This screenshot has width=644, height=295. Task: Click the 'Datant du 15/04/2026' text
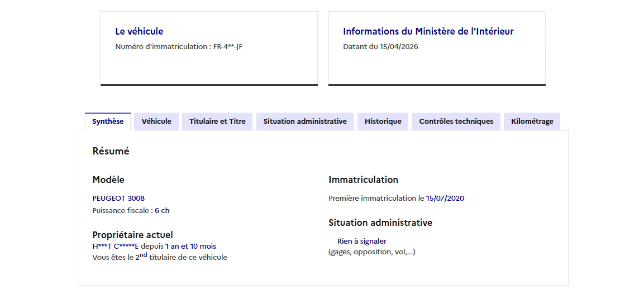pos(381,47)
